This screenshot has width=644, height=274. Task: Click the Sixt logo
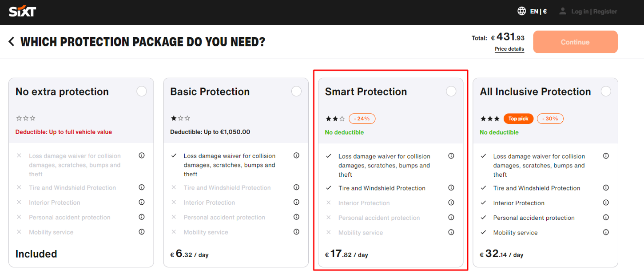[x=23, y=12]
